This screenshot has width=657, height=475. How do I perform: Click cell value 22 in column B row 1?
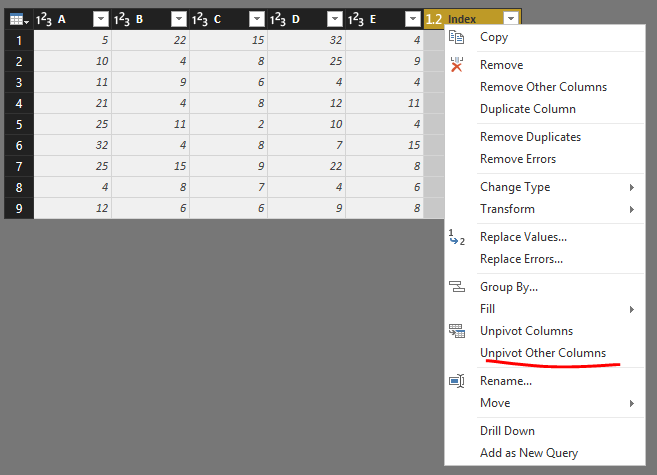(150, 40)
